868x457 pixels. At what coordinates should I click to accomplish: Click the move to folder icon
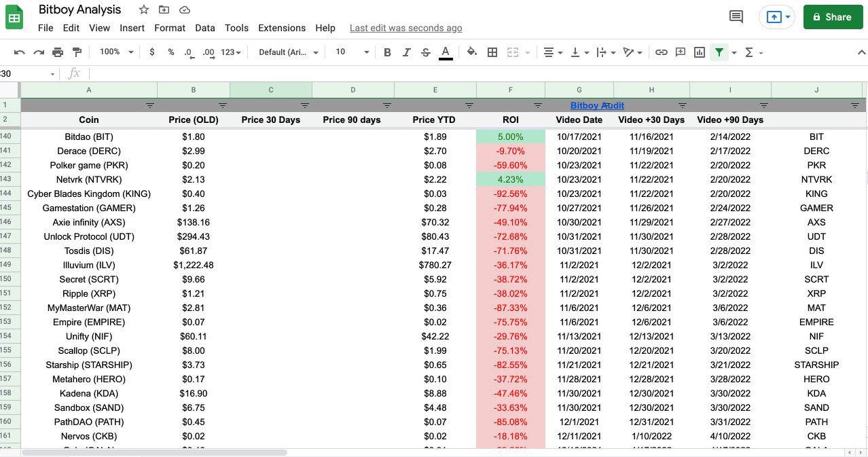(x=164, y=10)
